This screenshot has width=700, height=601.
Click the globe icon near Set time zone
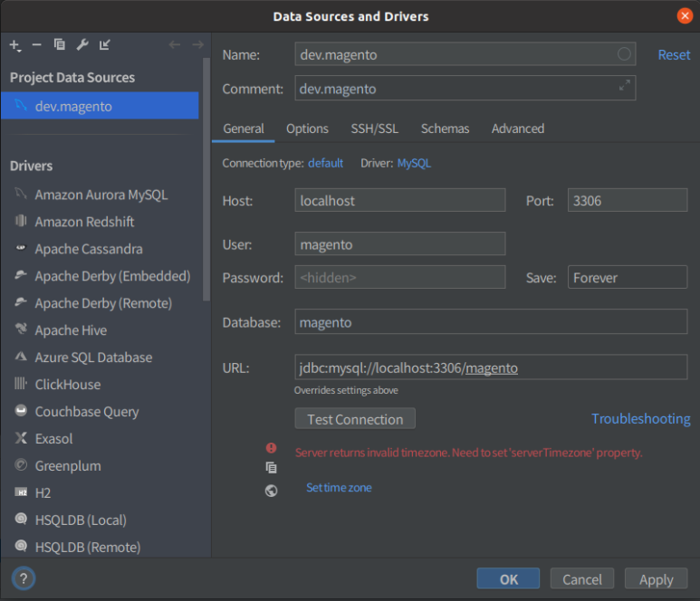click(271, 491)
